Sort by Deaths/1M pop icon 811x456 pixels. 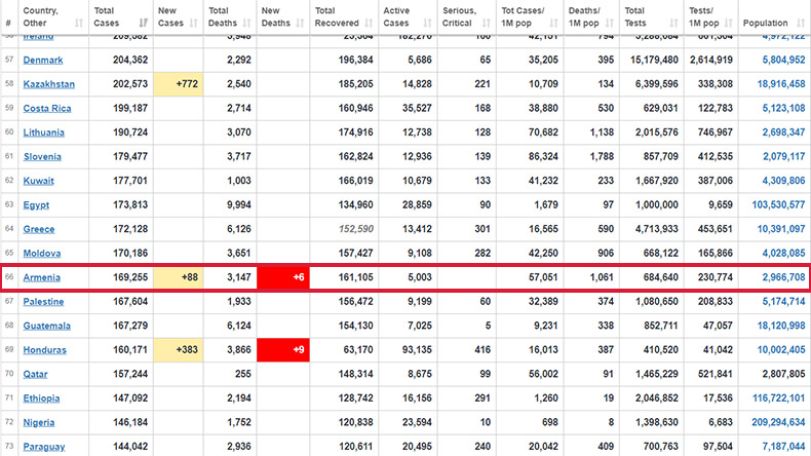coord(609,23)
